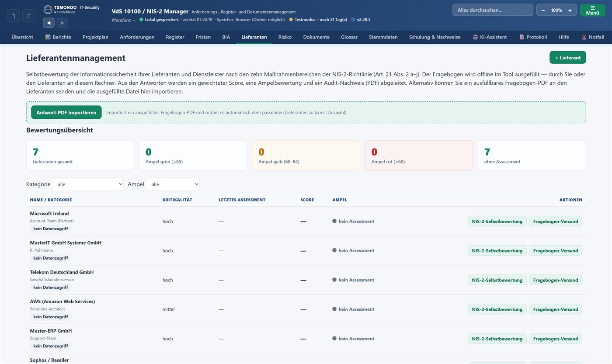The height and width of the screenshot is (364, 612).
Task: Select the Lieferanten tab
Action: pyautogui.click(x=254, y=37)
